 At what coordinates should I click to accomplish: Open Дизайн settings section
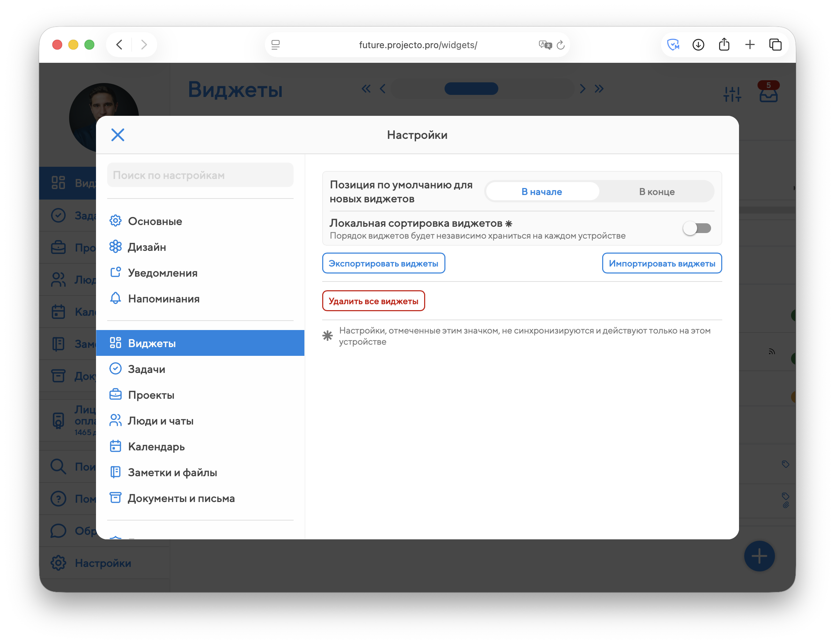[x=147, y=247]
